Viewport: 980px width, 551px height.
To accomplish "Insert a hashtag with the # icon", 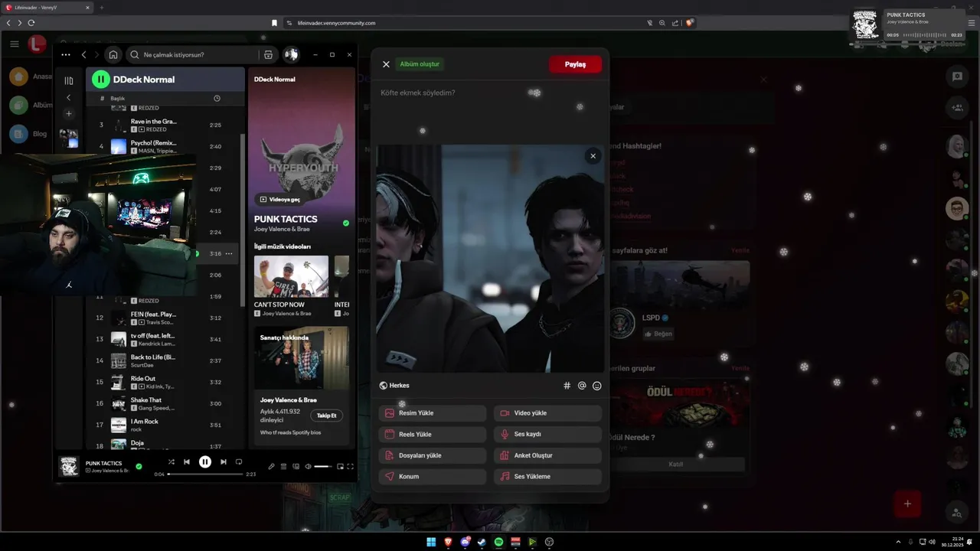I will pos(567,386).
